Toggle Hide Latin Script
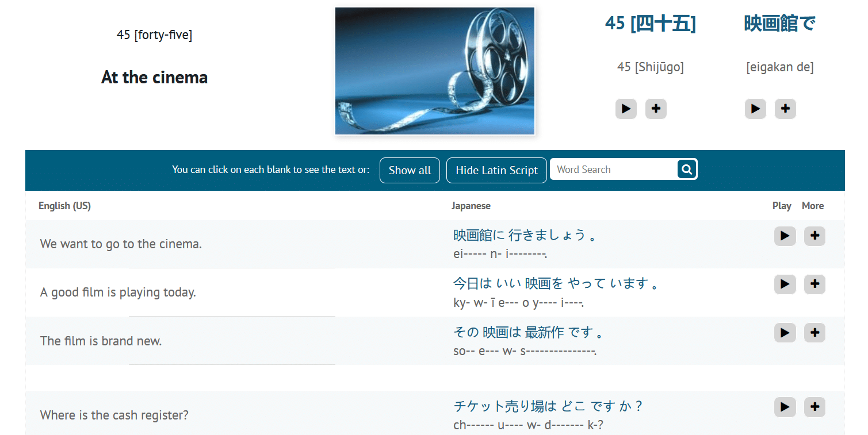868x435 pixels. (x=496, y=170)
